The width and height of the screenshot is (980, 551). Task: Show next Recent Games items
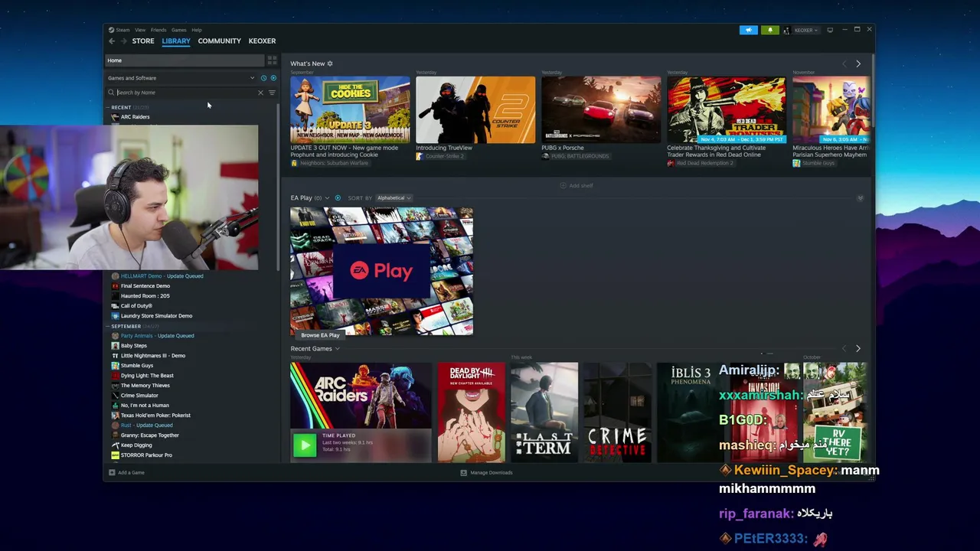pos(858,349)
